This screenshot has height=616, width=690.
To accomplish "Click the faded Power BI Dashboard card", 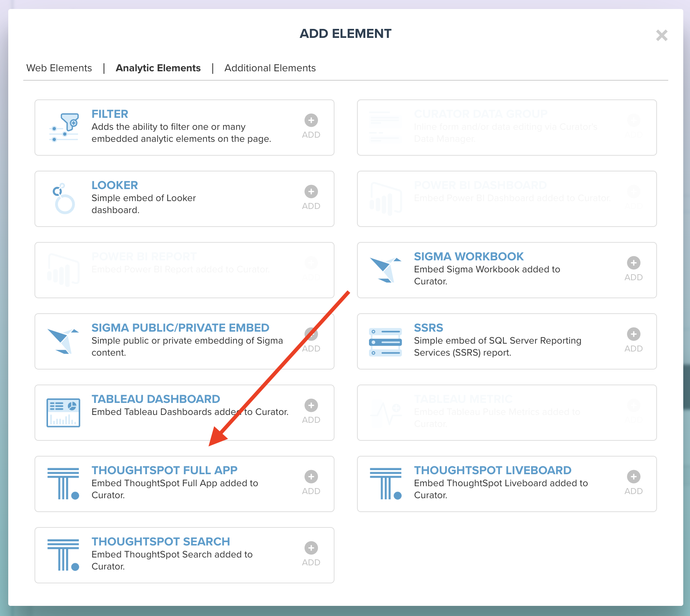I will pyautogui.click(x=507, y=199).
